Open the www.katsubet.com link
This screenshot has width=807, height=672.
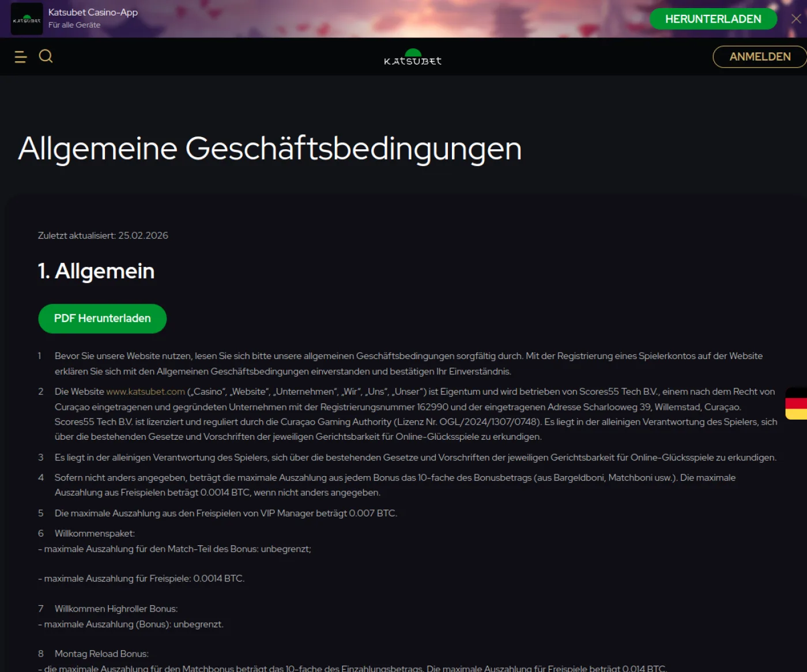(x=146, y=392)
